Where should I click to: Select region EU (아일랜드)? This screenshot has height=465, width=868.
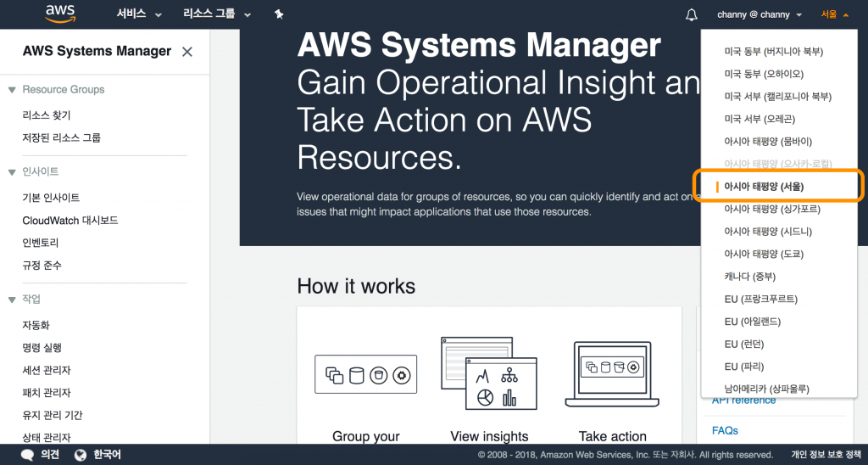[x=753, y=322]
